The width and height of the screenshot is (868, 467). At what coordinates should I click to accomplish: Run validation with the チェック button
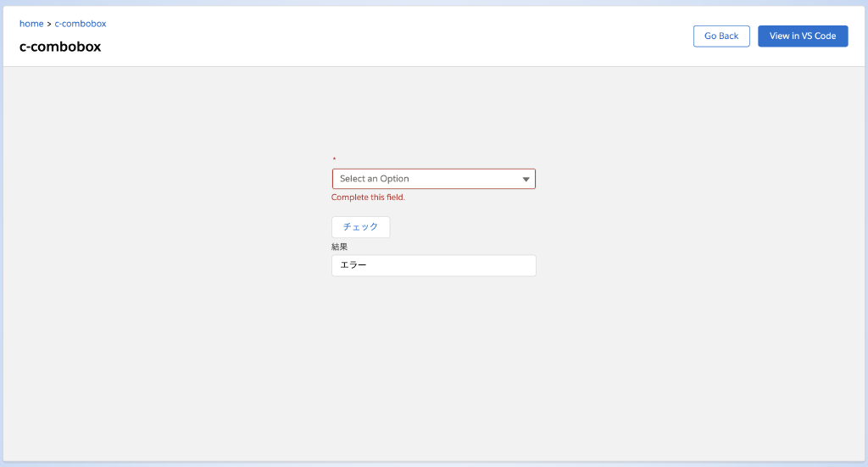pos(360,227)
